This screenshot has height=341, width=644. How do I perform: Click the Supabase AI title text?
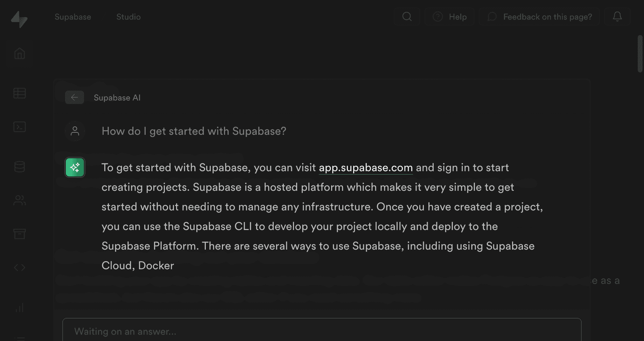117,98
